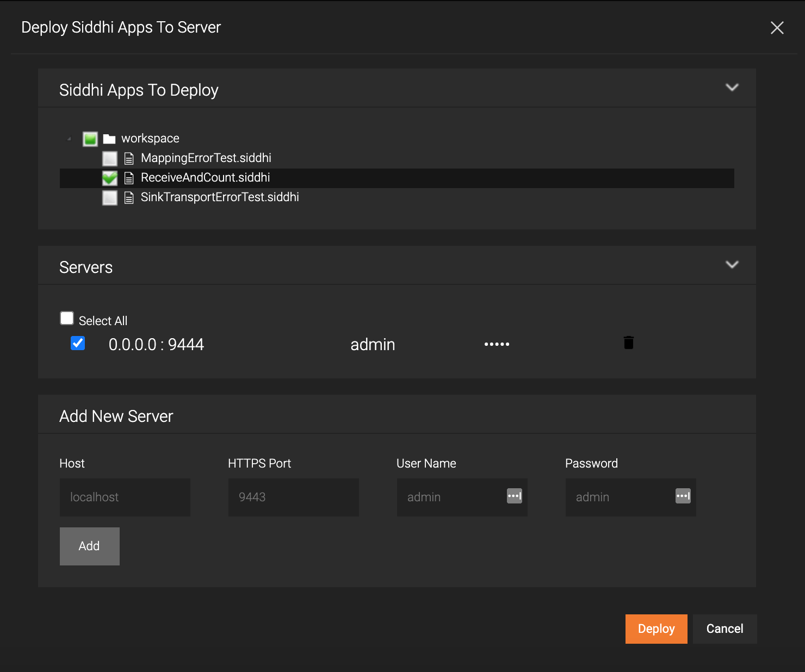Image resolution: width=805 pixels, height=672 pixels.
Task: Click the masked password dots of listed server
Action: coord(497,344)
